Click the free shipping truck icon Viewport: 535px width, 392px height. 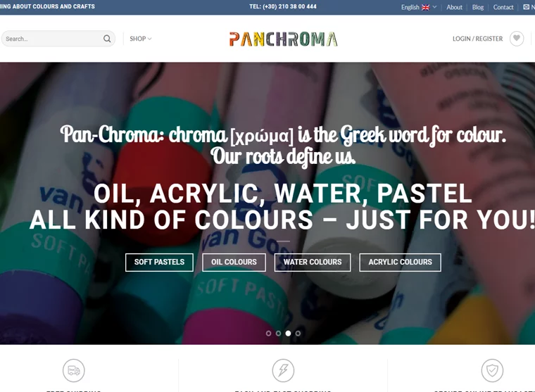tap(74, 370)
